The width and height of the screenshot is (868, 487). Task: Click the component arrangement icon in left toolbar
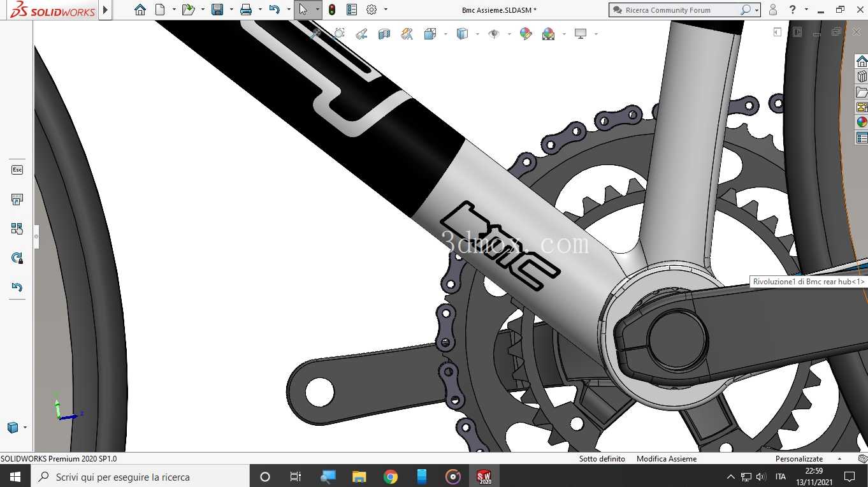pyautogui.click(x=17, y=229)
